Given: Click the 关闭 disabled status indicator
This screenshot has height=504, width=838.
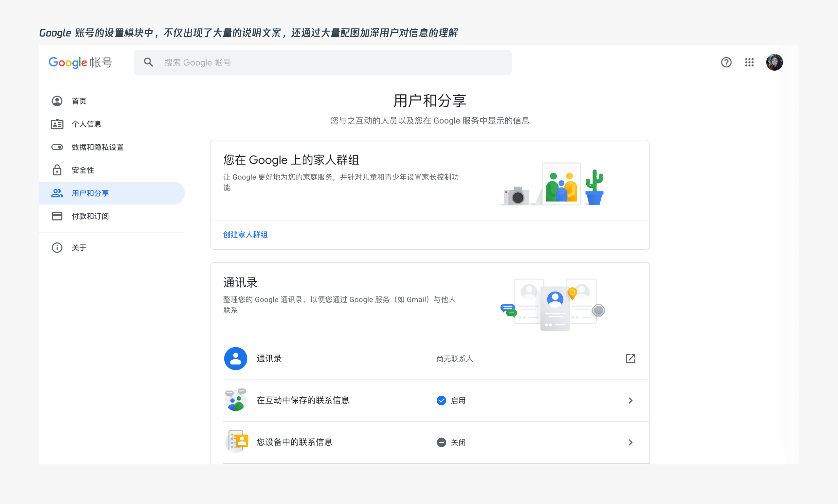Looking at the screenshot, I should coord(441,442).
